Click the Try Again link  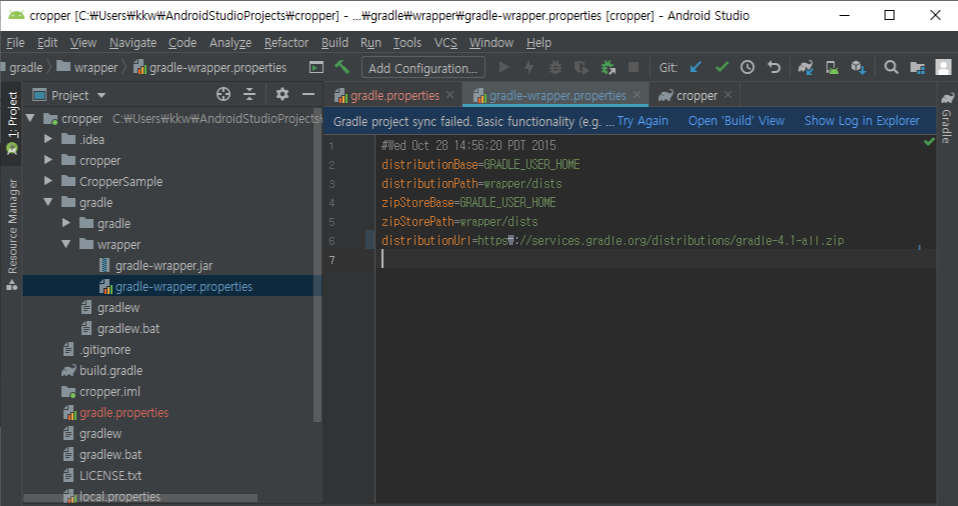click(x=643, y=121)
